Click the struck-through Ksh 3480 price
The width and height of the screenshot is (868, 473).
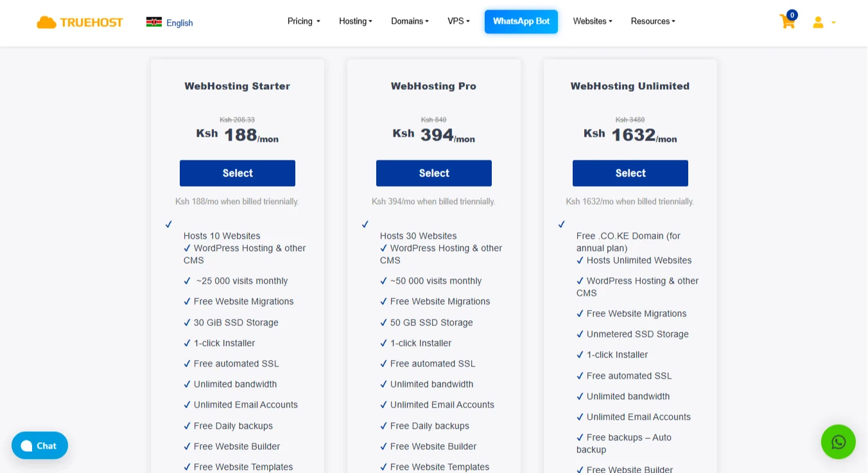tap(630, 120)
